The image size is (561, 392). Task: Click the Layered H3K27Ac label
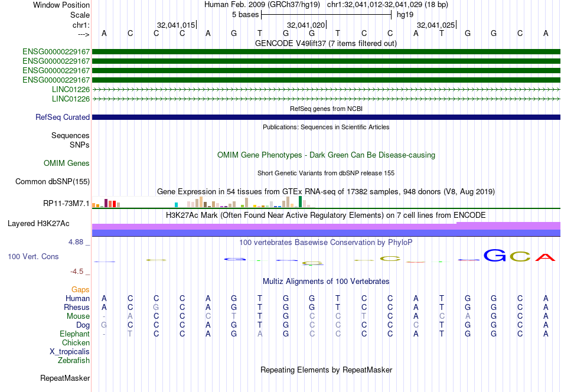[x=38, y=224]
